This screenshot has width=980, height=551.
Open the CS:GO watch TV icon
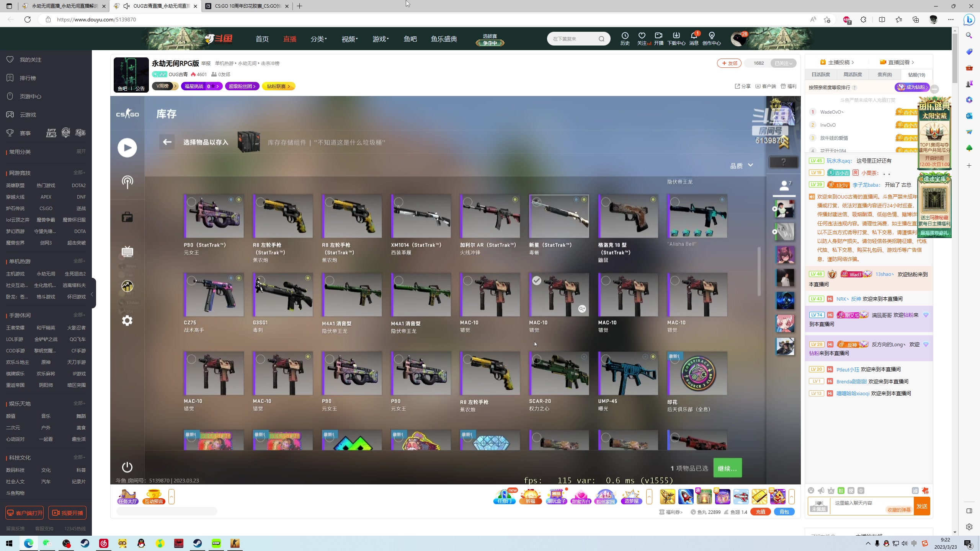pos(127,251)
